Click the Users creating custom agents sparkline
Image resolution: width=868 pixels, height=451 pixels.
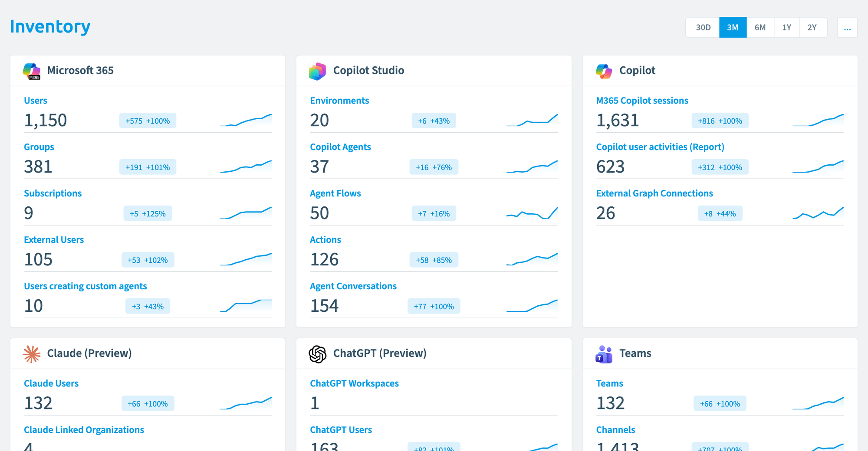point(246,305)
